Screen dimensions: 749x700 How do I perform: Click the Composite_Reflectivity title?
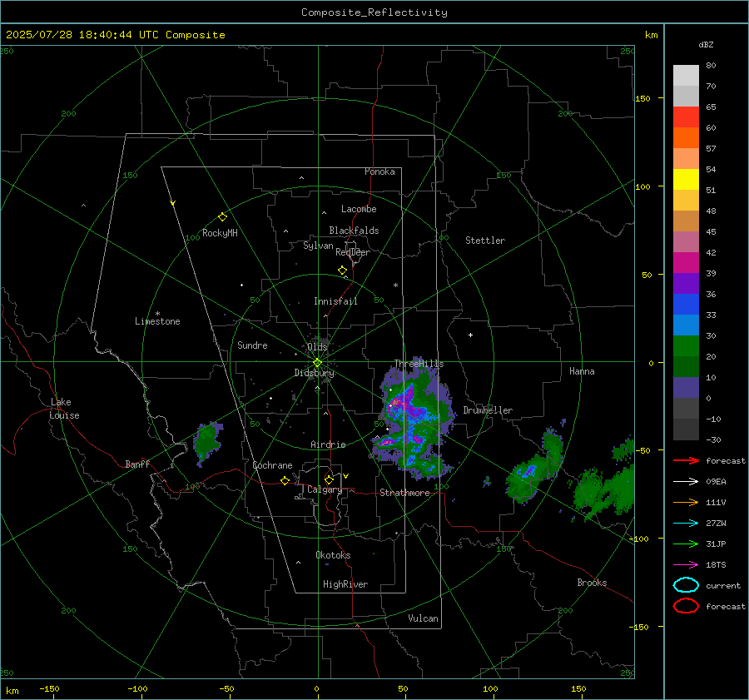(x=374, y=12)
